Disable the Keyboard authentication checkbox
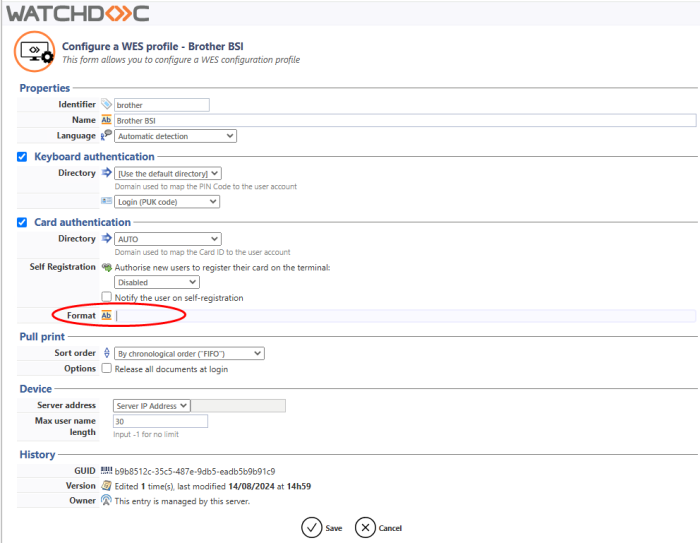 click(x=22, y=157)
